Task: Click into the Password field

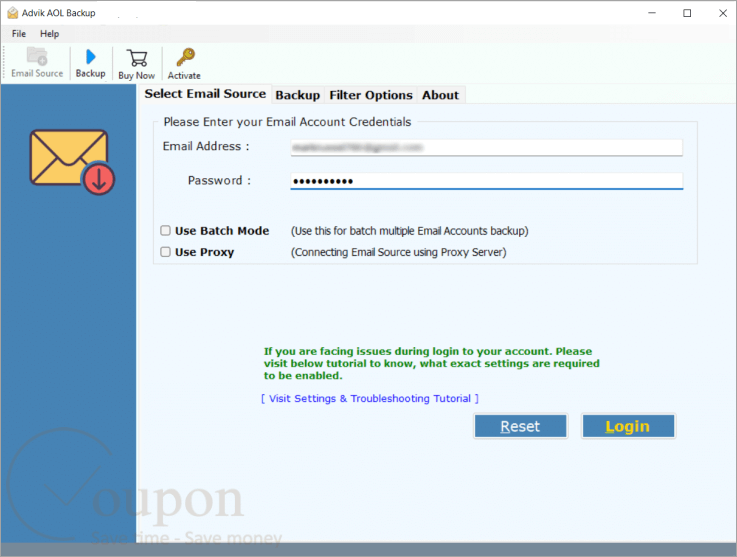Action: coord(486,181)
